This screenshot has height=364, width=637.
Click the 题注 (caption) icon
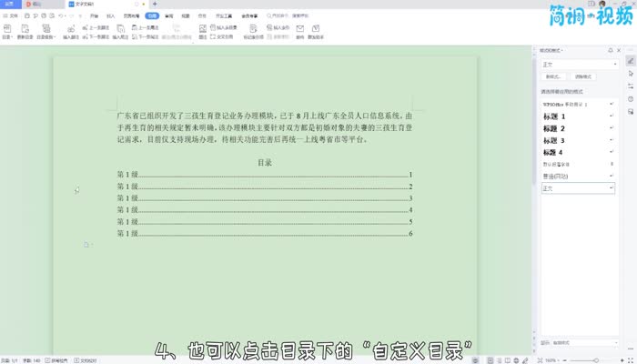[202, 30]
